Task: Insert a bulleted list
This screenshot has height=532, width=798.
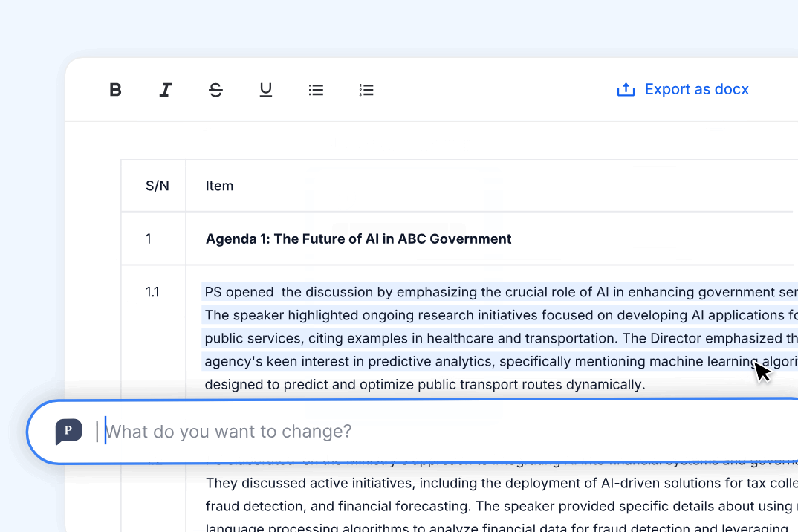Action: pos(316,90)
